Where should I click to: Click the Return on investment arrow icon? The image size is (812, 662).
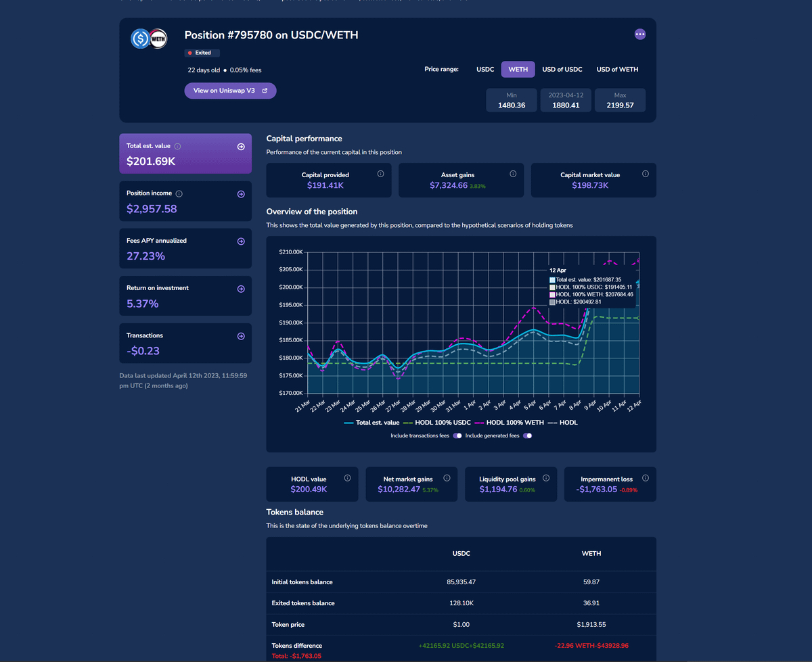click(241, 289)
